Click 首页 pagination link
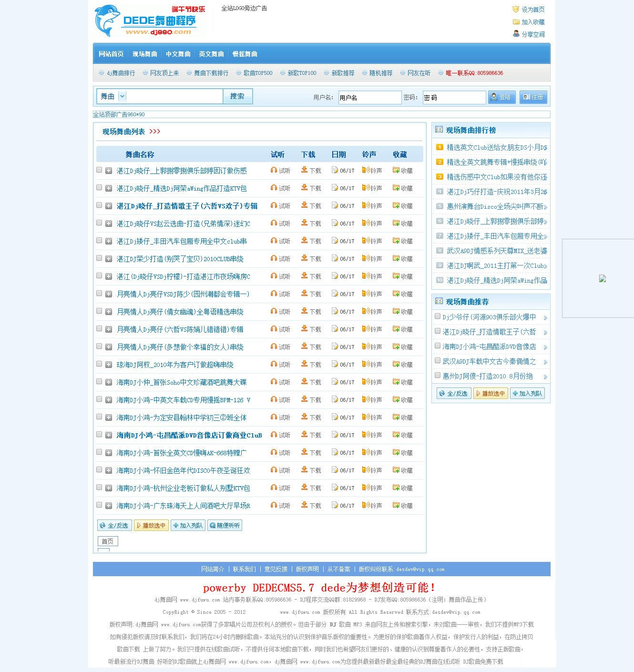 coord(108,541)
